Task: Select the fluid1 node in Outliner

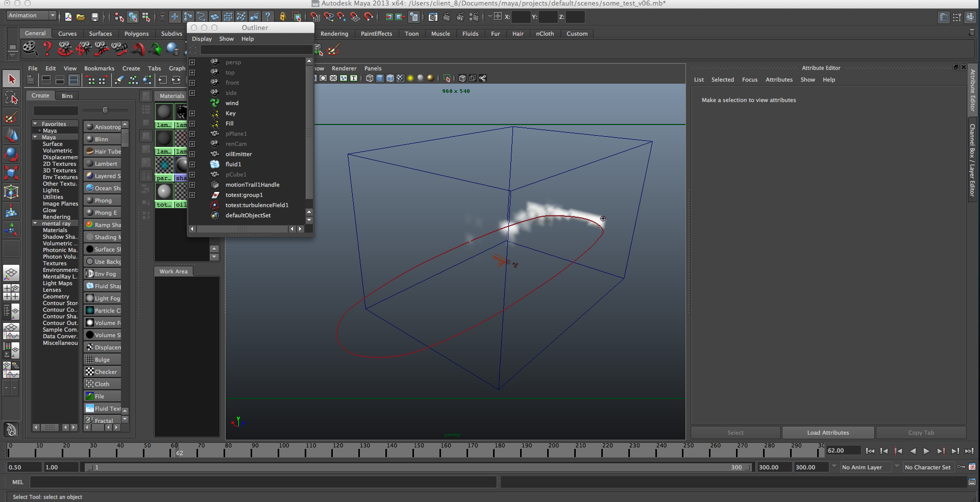Action: [233, 164]
